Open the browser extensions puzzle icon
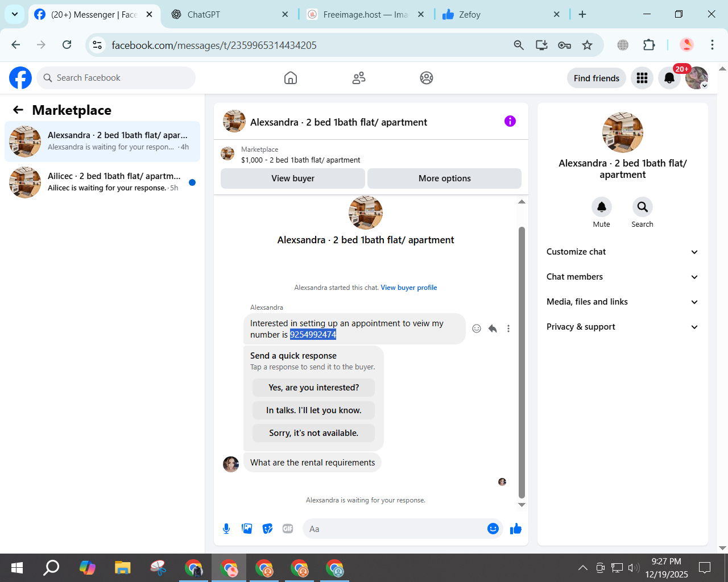Screen dimensions: 728x582 [x=649, y=45]
